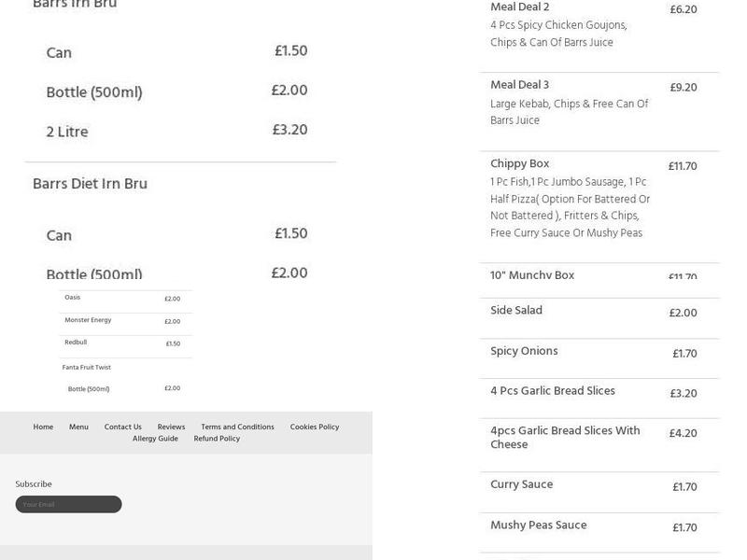The height and width of the screenshot is (560, 747).
Task: Select the Barrs Irn Bru Can option
Action: tap(58, 53)
